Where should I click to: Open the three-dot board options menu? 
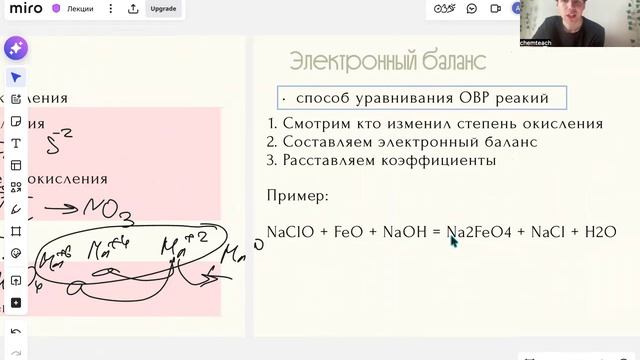point(111,9)
